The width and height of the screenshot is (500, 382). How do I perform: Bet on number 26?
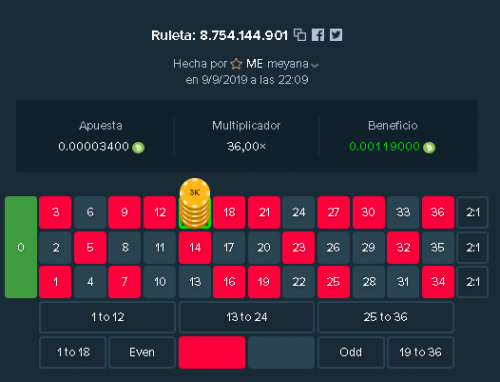334,248
